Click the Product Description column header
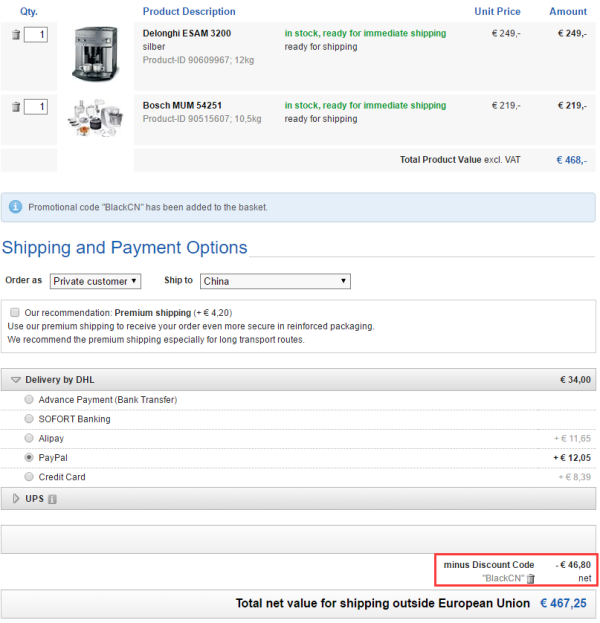 (189, 12)
